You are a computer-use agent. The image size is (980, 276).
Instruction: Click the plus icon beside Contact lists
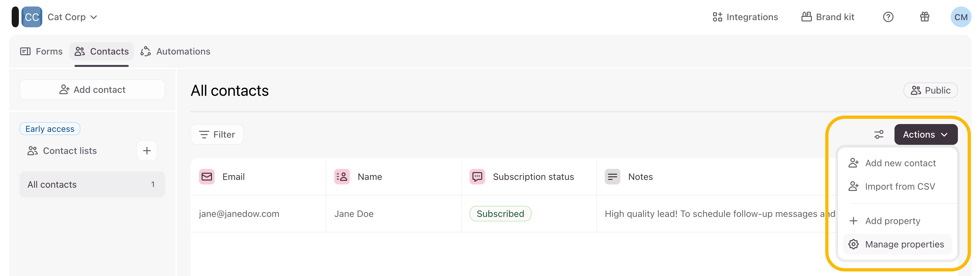coord(147,151)
